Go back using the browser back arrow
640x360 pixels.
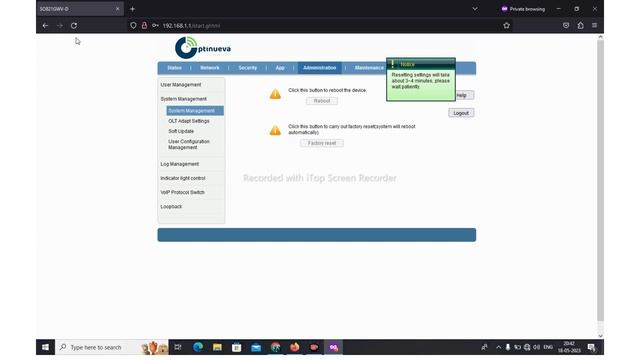(x=45, y=25)
